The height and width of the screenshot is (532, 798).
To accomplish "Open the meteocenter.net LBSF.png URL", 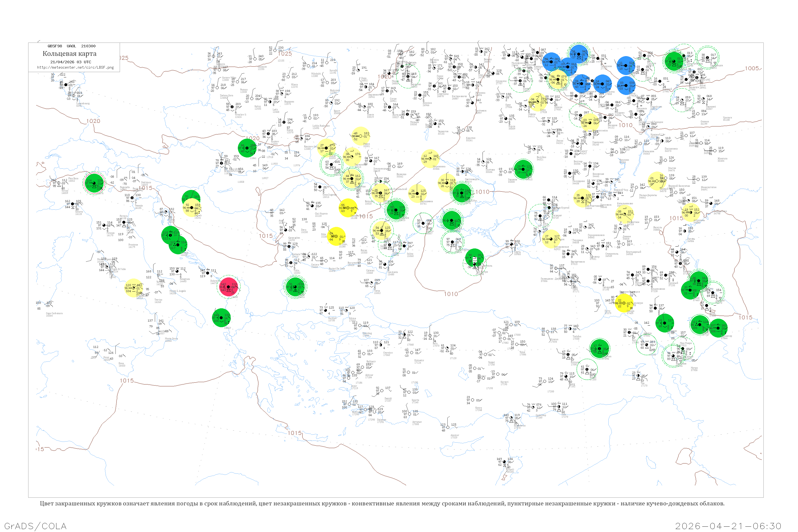I will 75,68.
